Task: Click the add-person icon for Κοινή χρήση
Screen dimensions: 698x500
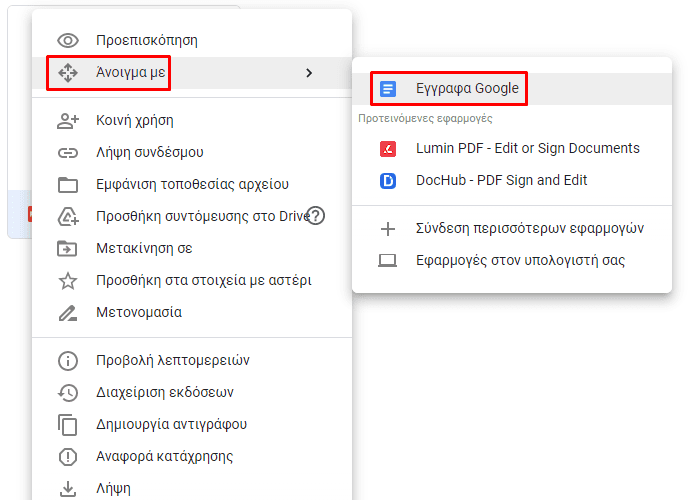Action: tap(68, 121)
